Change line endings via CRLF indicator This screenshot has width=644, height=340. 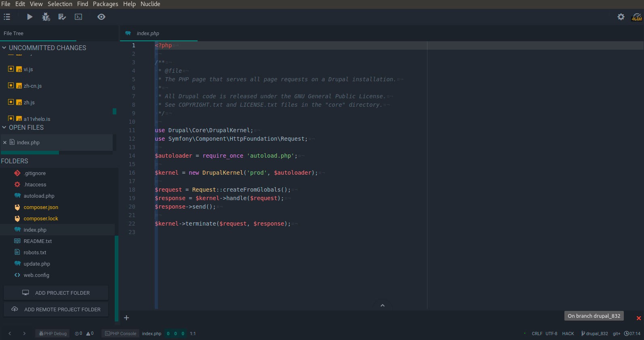point(537,334)
